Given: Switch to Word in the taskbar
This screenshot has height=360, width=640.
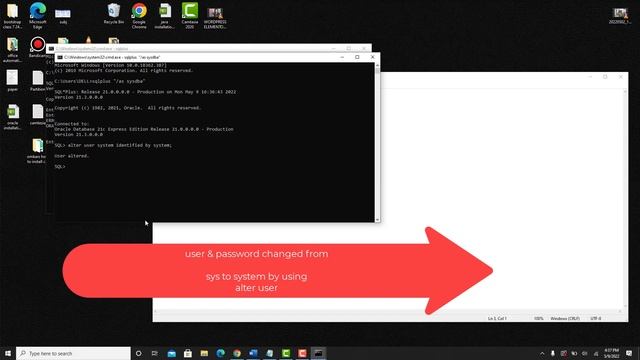Looking at the screenshot, I should (x=253, y=353).
